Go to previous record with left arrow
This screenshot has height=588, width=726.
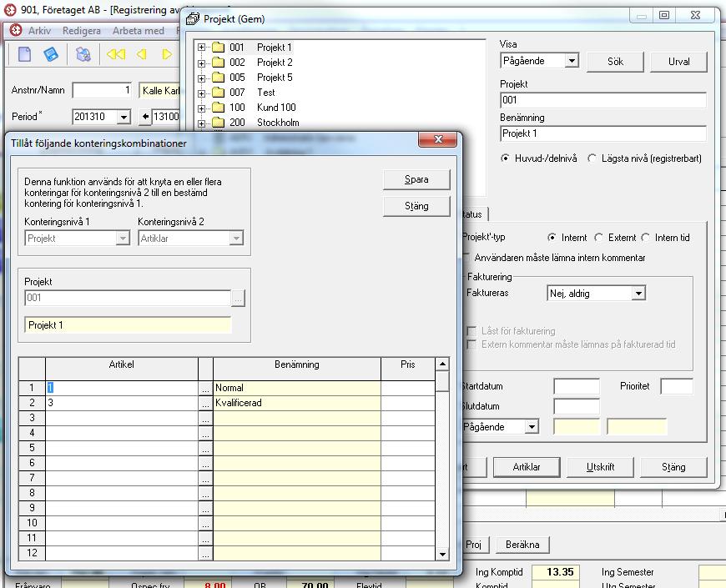141,54
